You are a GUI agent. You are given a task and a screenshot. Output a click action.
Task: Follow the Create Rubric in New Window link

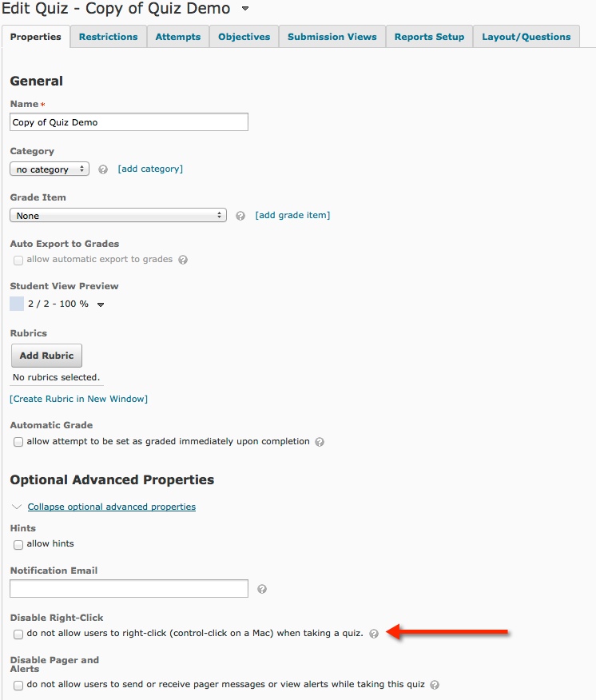[78, 399]
